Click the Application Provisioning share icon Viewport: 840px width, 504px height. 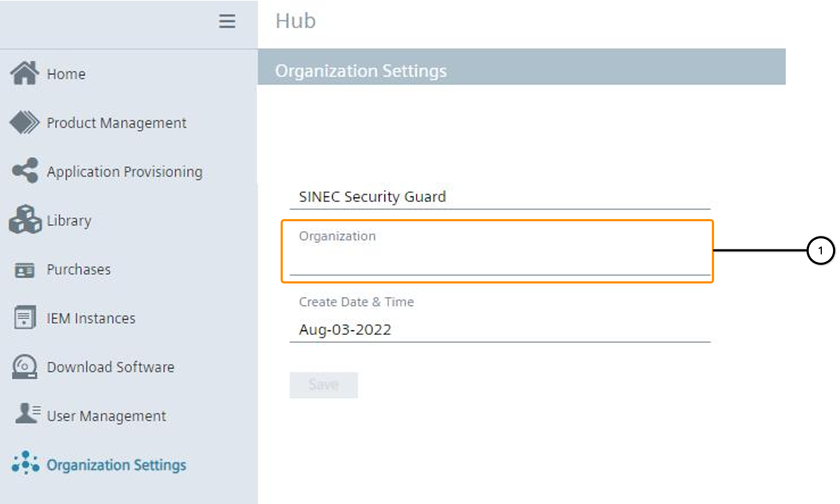pyautogui.click(x=25, y=170)
